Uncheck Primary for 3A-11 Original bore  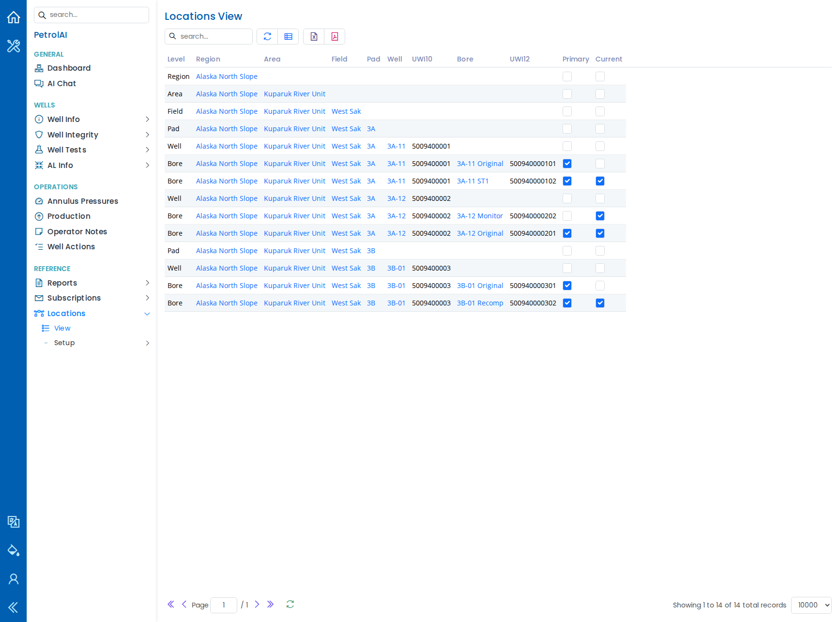pos(567,164)
